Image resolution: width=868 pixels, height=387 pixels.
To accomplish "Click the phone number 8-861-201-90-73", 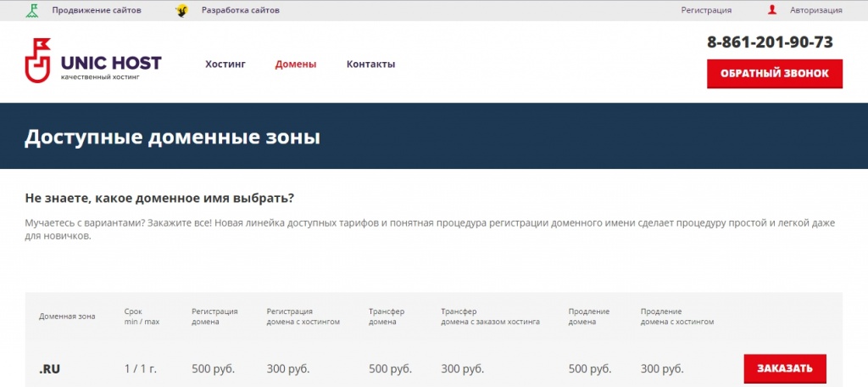I will pos(770,42).
